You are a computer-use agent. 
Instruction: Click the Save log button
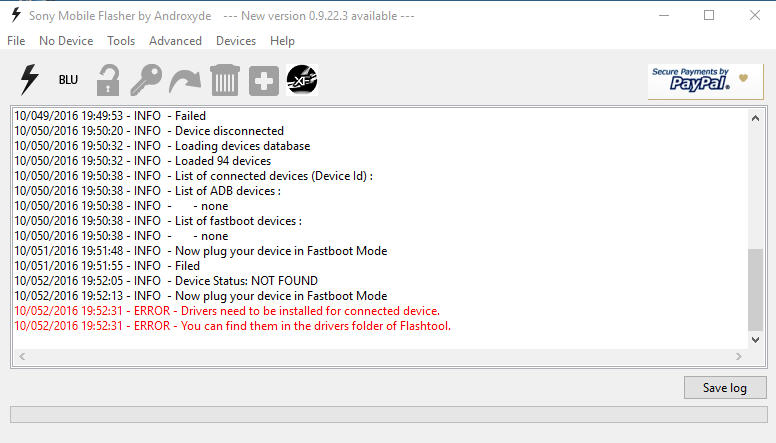725,388
